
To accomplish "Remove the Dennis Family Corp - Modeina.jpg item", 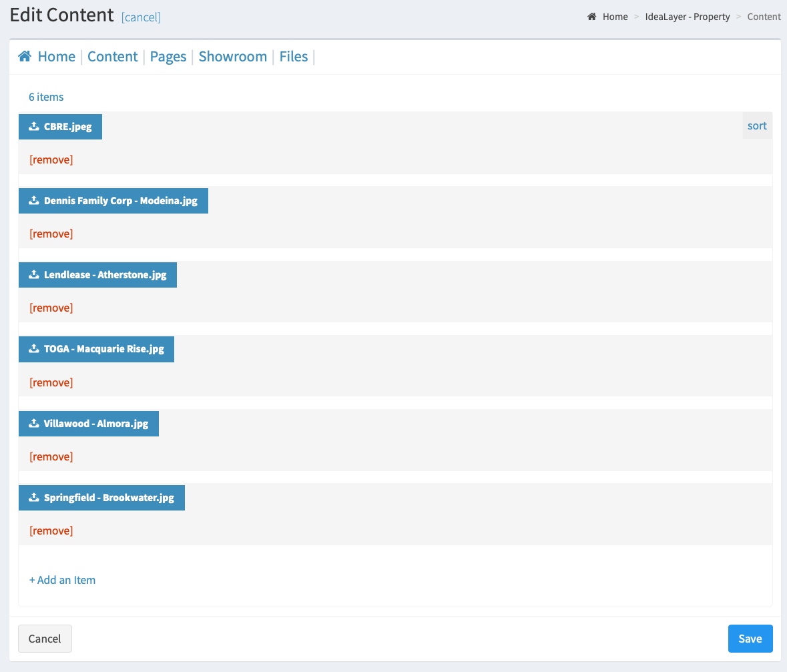I will [x=51, y=234].
